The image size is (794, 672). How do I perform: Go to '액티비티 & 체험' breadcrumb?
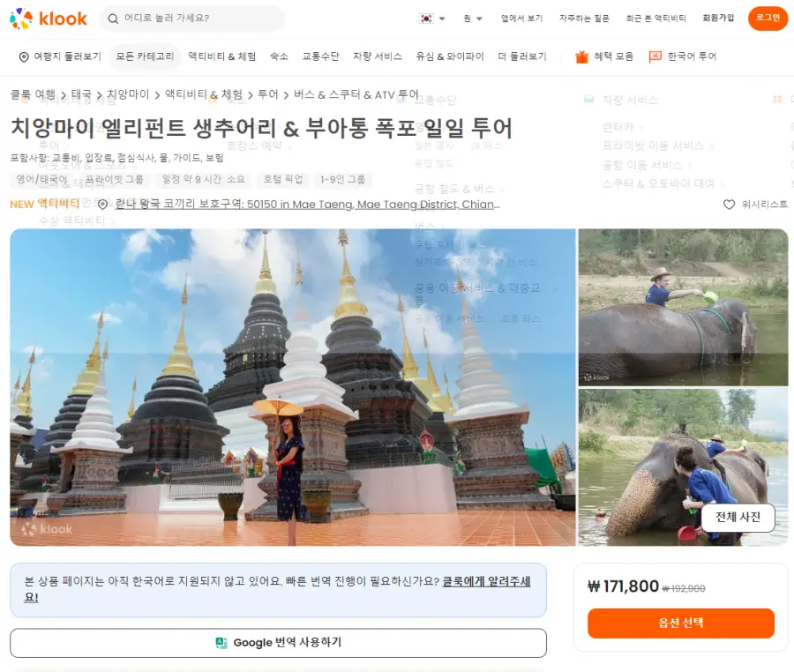pyautogui.click(x=204, y=94)
